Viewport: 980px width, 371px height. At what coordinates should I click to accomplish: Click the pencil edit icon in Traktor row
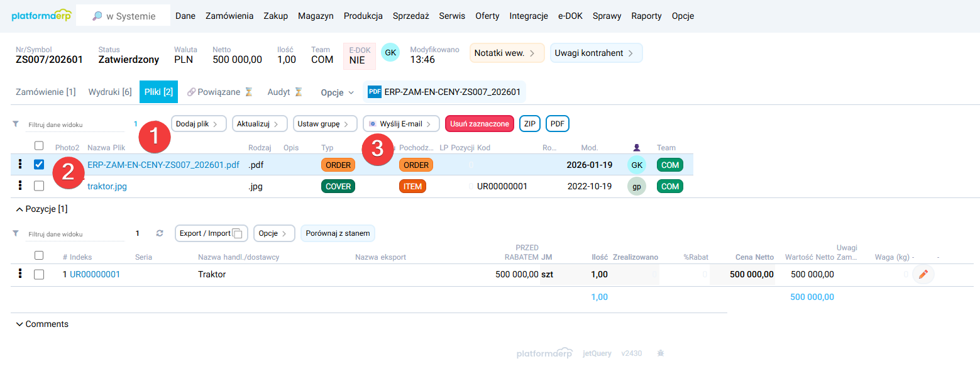point(923,274)
